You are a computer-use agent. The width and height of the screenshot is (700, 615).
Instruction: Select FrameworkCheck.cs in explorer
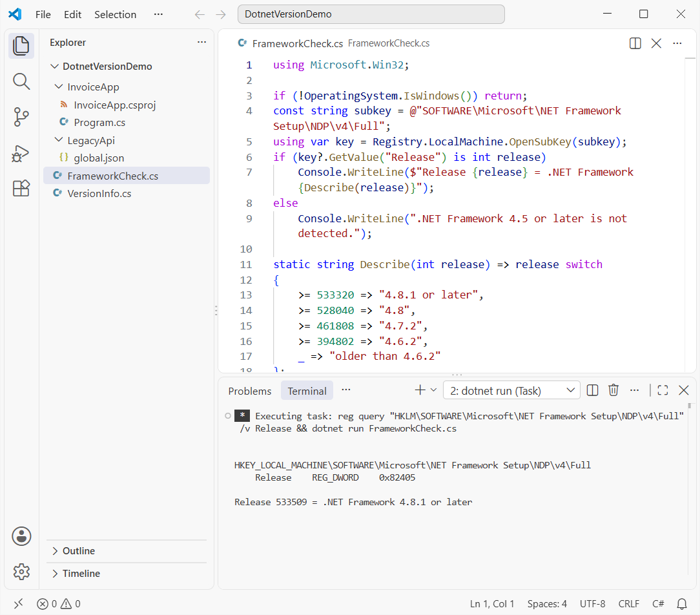[x=127, y=176]
